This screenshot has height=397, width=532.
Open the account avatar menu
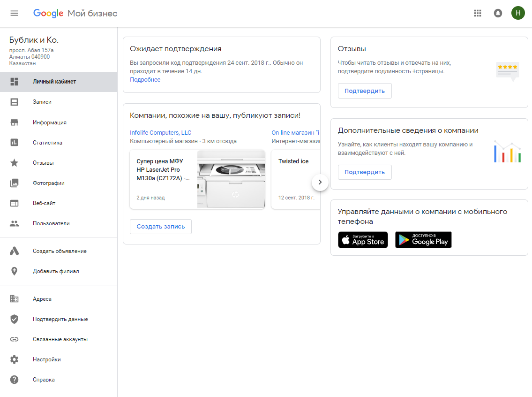tap(517, 13)
